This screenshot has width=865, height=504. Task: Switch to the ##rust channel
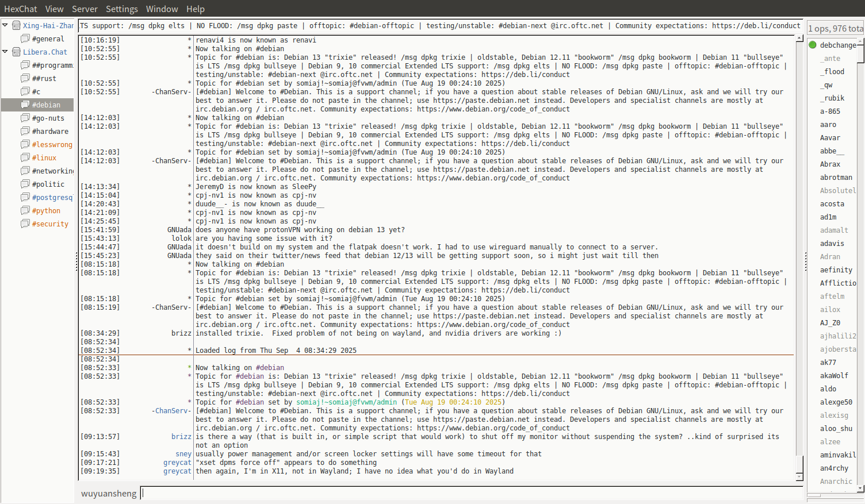click(x=44, y=78)
